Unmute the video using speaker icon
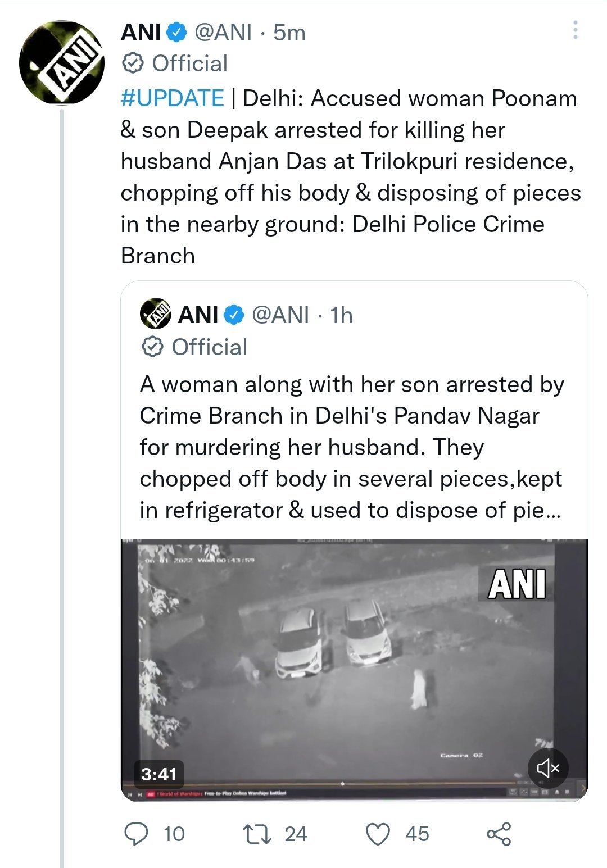The height and width of the screenshot is (868, 607). [x=547, y=768]
